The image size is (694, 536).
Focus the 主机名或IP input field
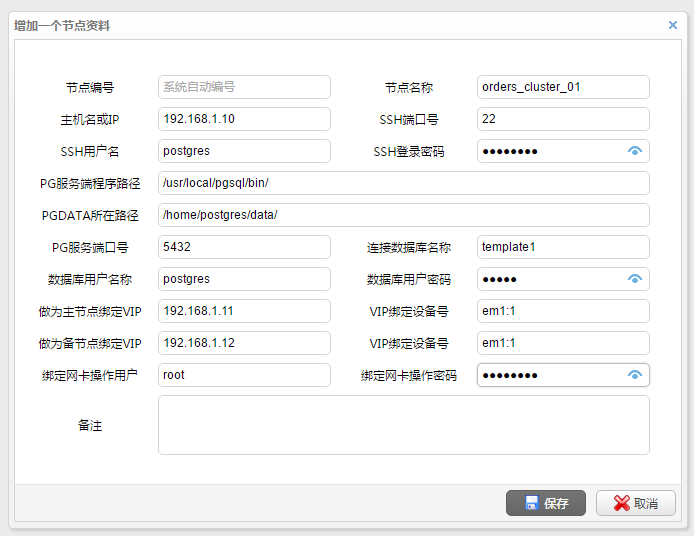point(244,119)
